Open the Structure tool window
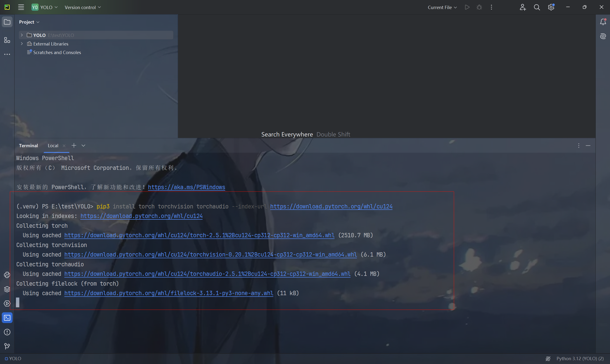The height and width of the screenshot is (364, 610). 7,40
